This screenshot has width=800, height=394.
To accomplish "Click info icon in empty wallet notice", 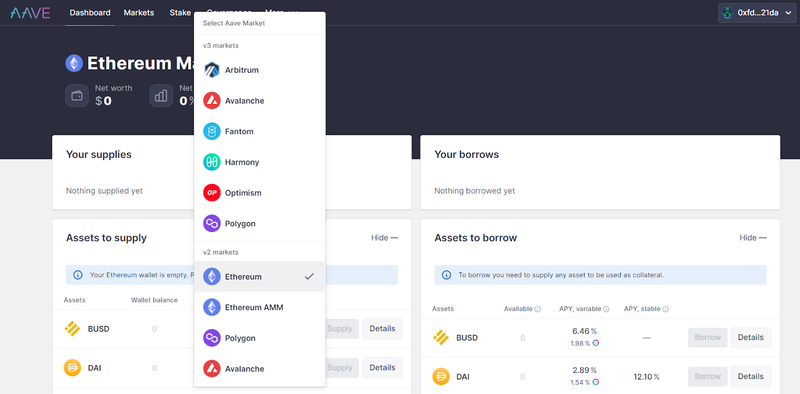I will pyautogui.click(x=78, y=275).
